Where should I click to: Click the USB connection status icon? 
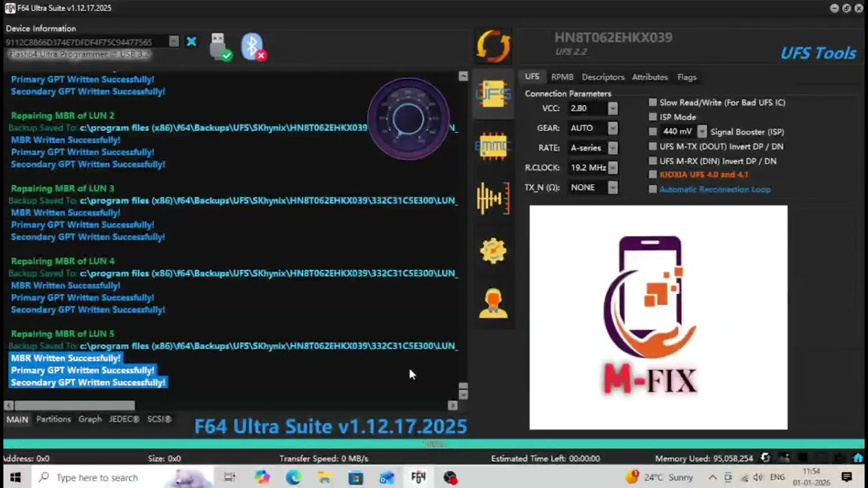(220, 47)
